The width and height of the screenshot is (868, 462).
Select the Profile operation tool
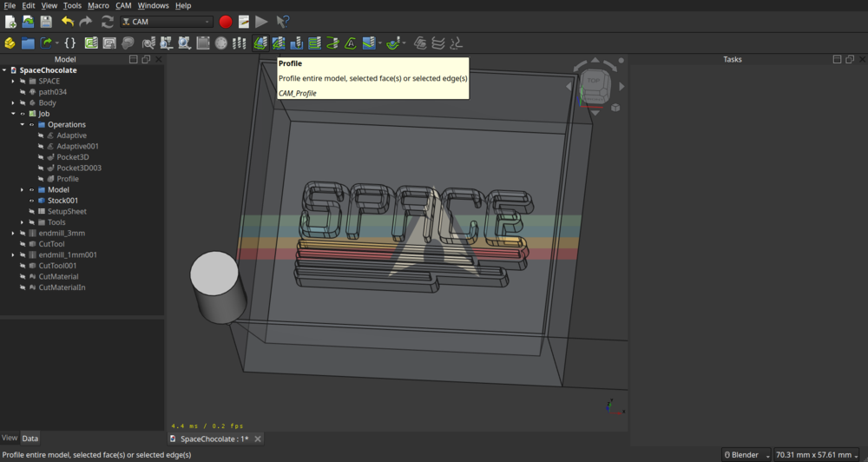(260, 43)
